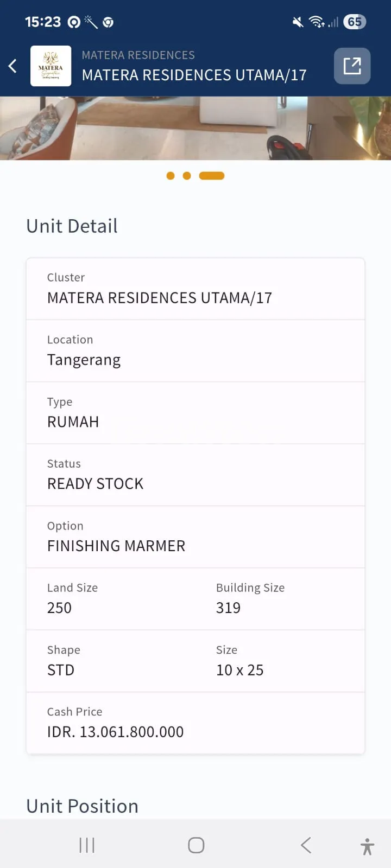Select the second carousel dot indicator
The width and height of the screenshot is (391, 868).
187,176
